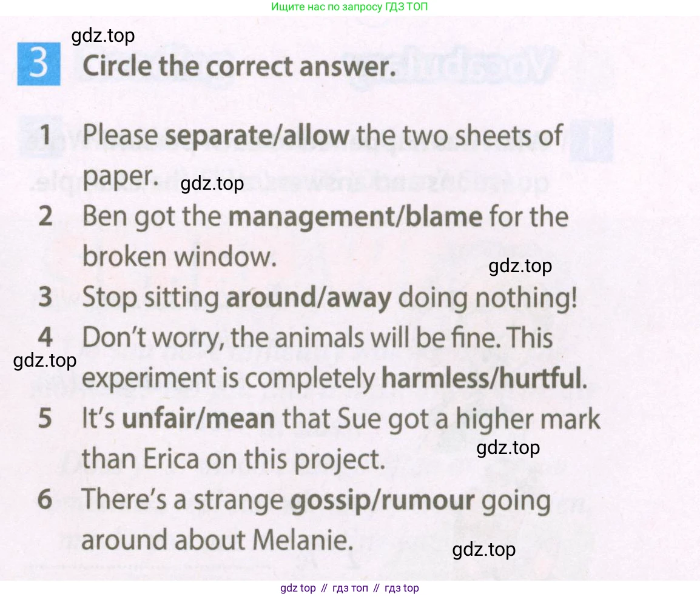
Task: Click the blue exercise number 3 box
Action: click(x=39, y=64)
